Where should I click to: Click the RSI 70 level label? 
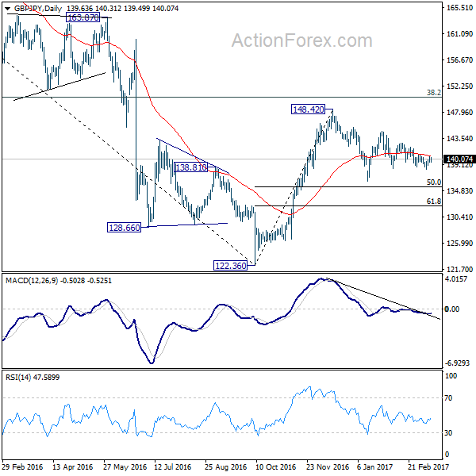pyautogui.click(x=448, y=397)
